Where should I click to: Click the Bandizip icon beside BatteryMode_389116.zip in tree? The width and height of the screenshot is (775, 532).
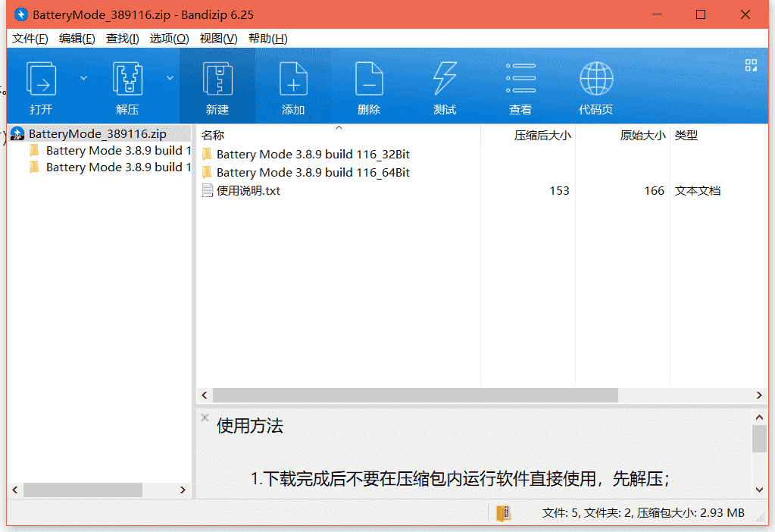coord(17,133)
